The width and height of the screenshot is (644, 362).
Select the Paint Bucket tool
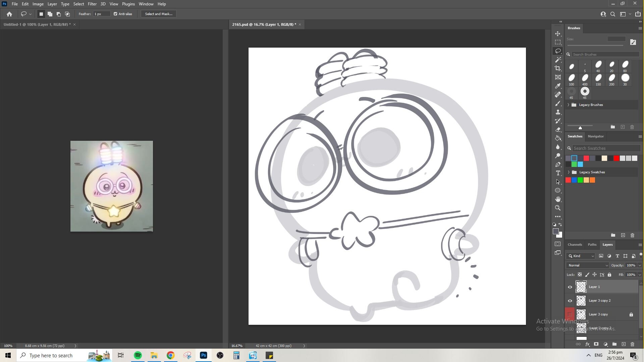click(558, 138)
